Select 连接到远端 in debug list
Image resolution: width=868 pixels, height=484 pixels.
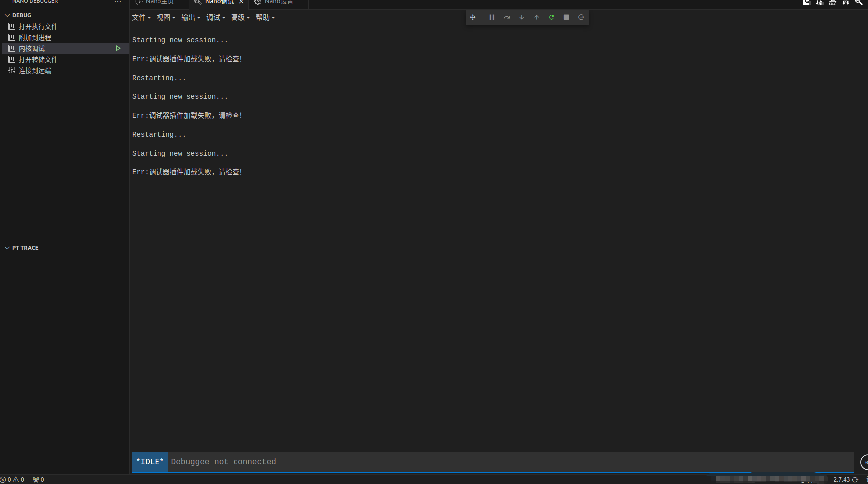pyautogui.click(x=35, y=71)
